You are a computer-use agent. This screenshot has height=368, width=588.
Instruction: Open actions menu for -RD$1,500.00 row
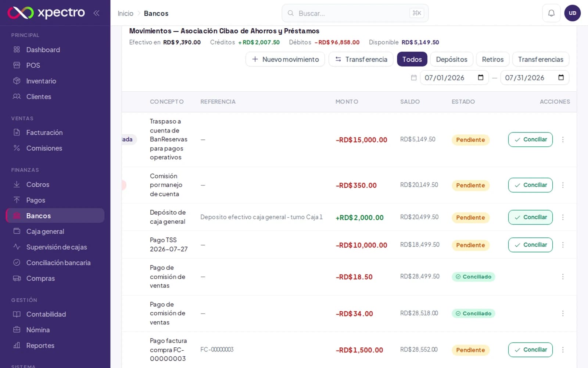click(563, 350)
